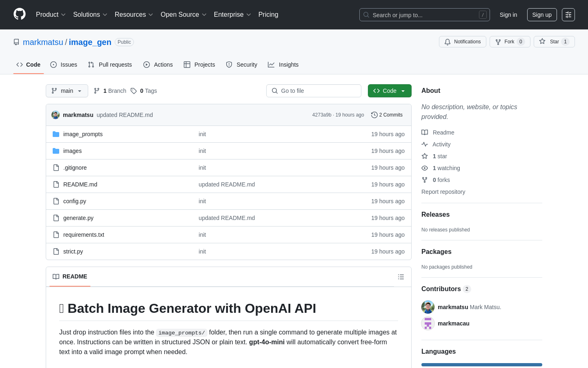Viewport: 588px width, 368px height.
Task: Click the strict.py file icon
Action: (56, 251)
